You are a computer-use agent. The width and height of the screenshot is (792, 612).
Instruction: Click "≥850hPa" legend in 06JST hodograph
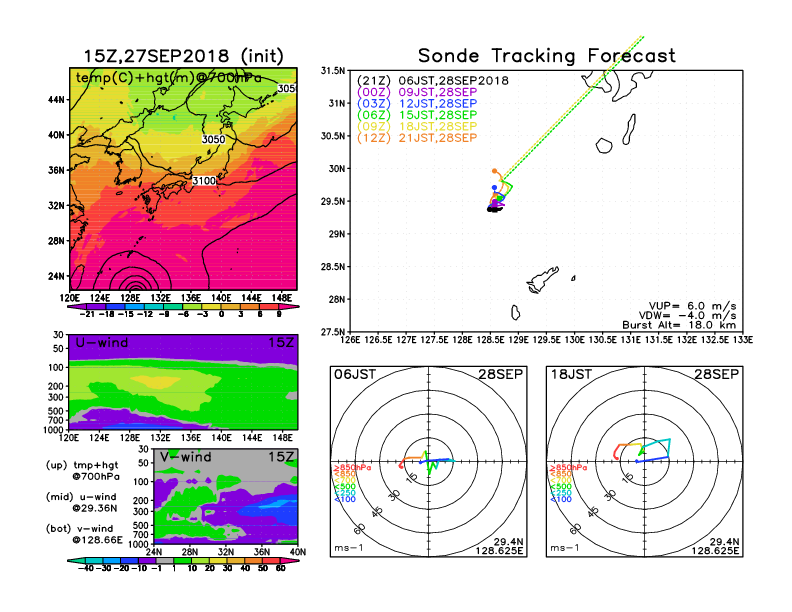(353, 468)
